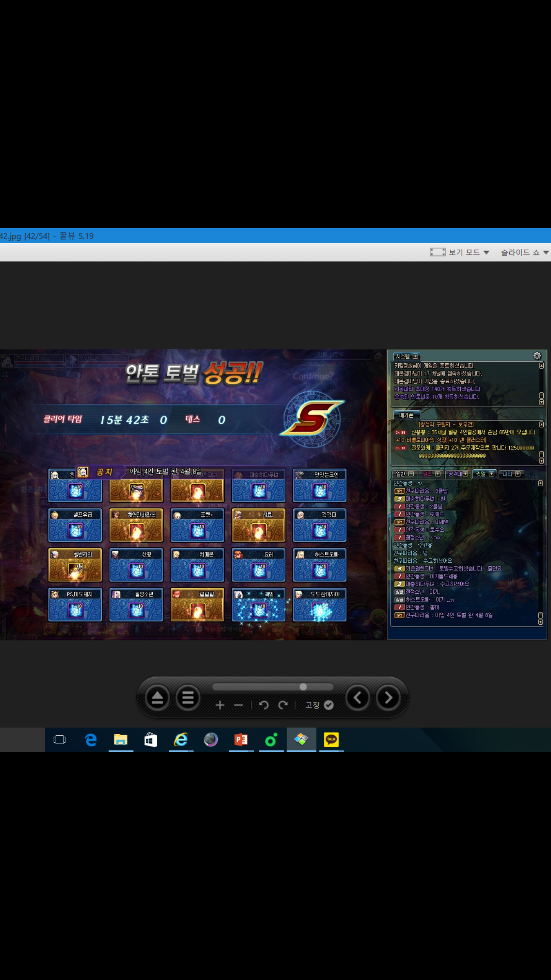
Task: Select the 절정소년 reward card
Action: pyautogui.click(x=136, y=604)
